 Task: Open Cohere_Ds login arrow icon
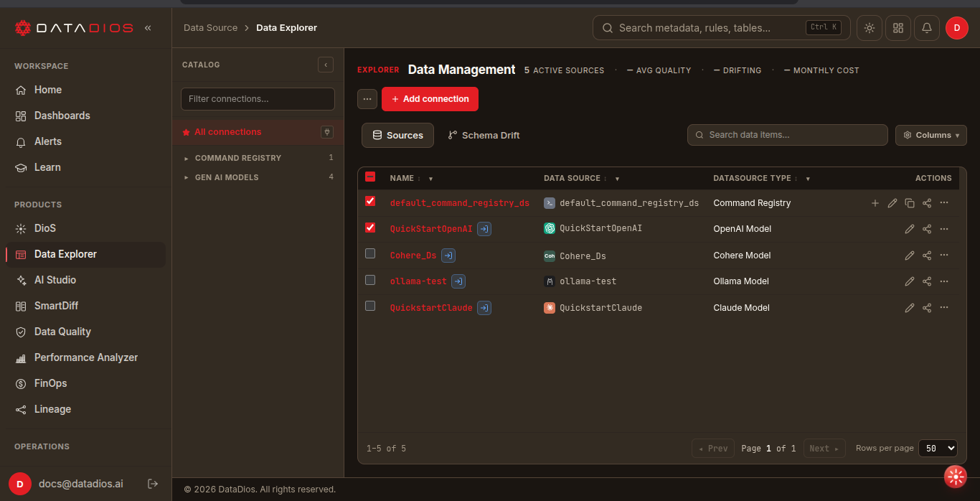pos(448,256)
